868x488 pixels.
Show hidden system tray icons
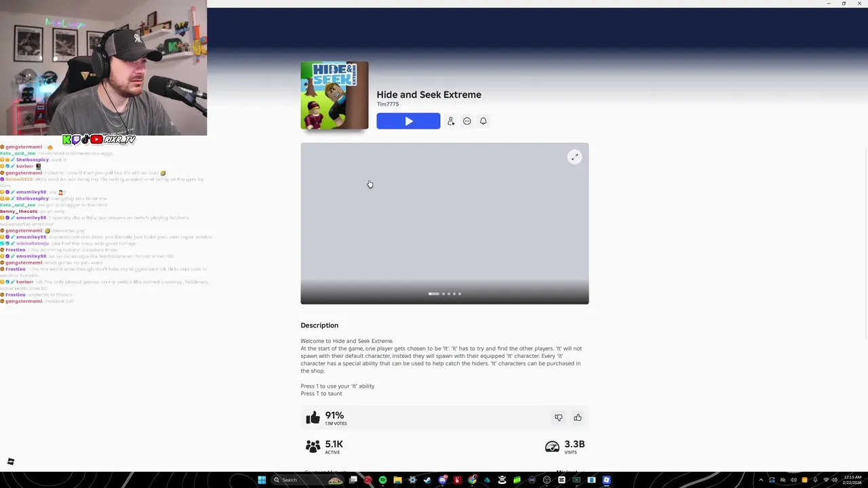[761, 480]
